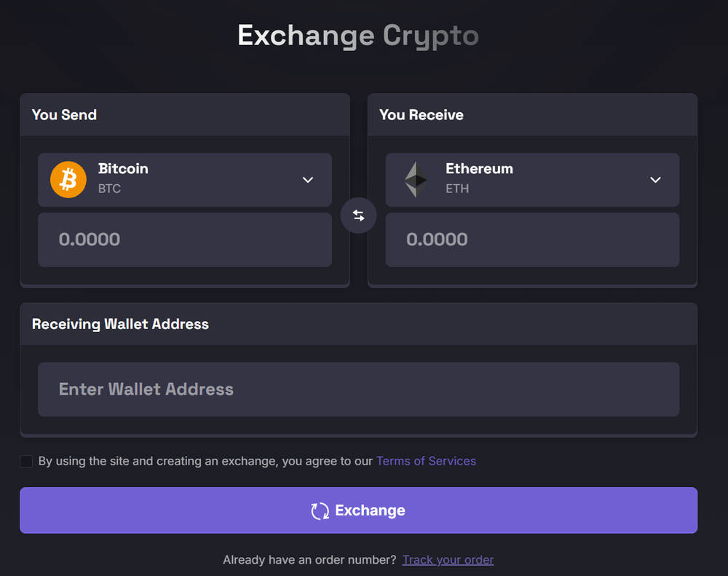
Task: Click the You Receive panel heading
Action: point(422,115)
